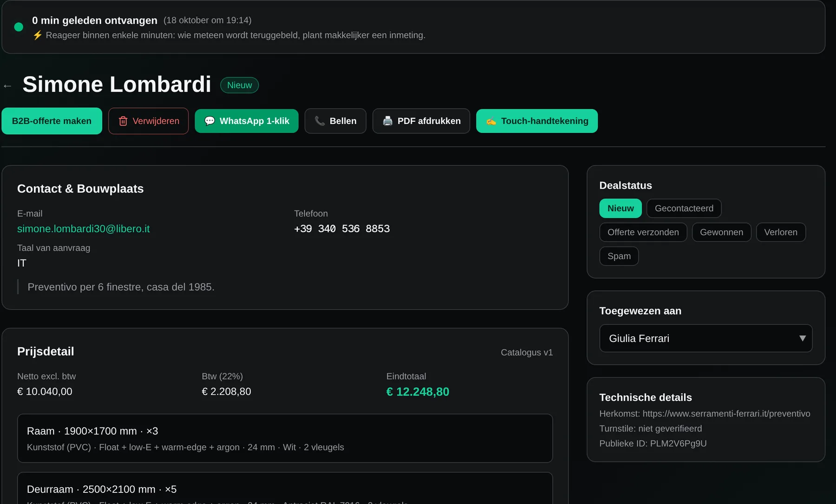The image size is (836, 504).
Task: Set deal status to Gecontacteerd
Action: [x=684, y=209]
